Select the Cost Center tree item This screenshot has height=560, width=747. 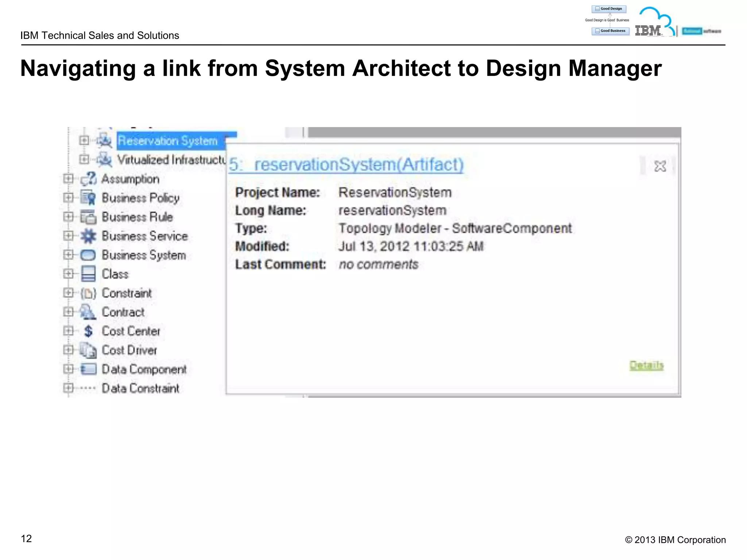pyautogui.click(x=131, y=331)
